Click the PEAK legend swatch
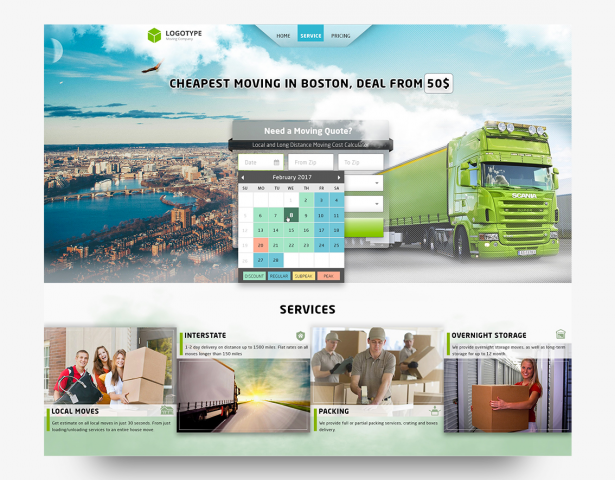Image resolution: width=615 pixels, height=480 pixels. 329,276
